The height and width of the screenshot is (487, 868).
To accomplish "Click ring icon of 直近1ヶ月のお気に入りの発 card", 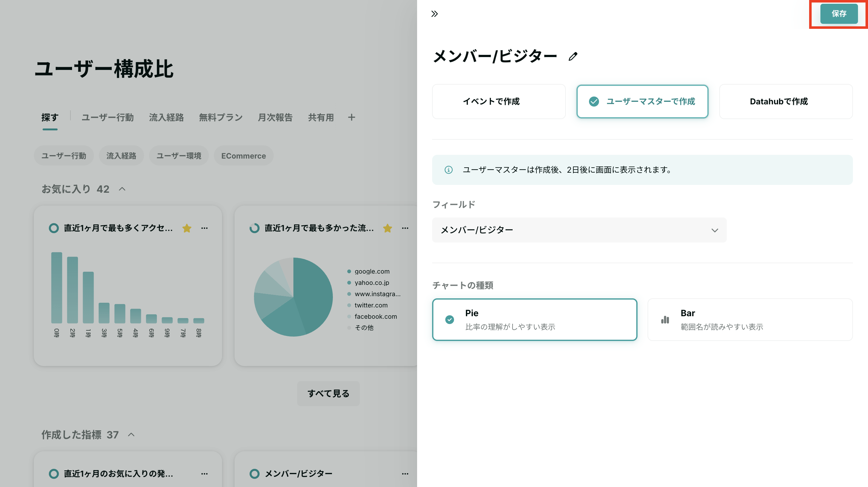I will coord(54,474).
